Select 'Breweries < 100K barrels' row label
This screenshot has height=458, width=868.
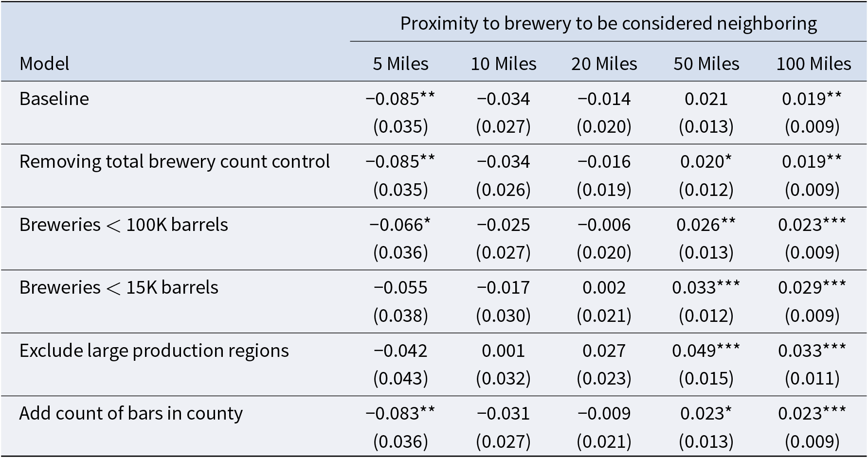tap(124, 225)
